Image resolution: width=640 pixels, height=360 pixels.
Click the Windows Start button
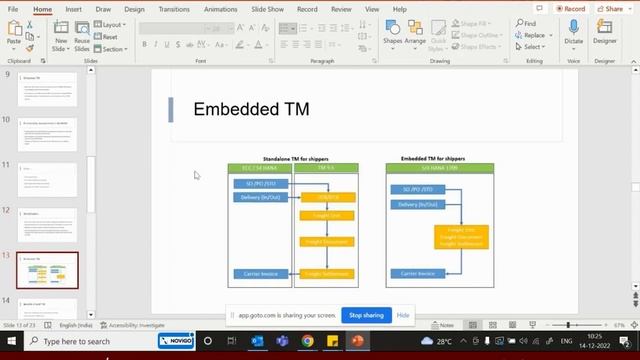11,341
